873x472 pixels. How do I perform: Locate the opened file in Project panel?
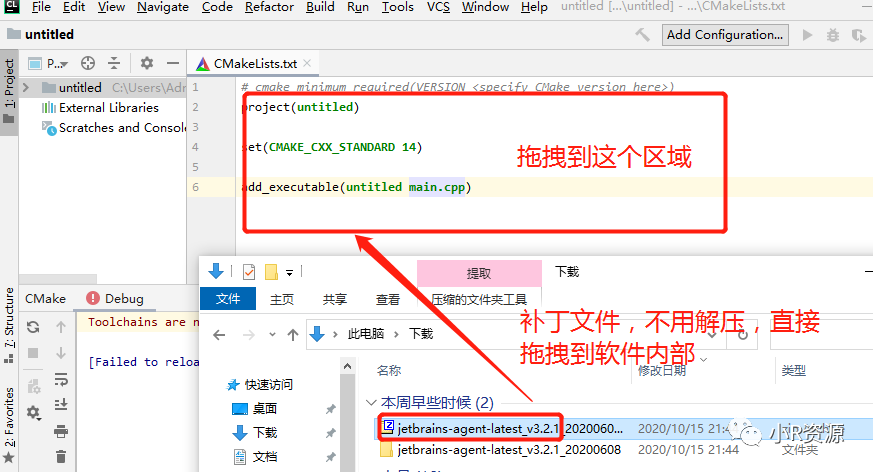click(87, 63)
